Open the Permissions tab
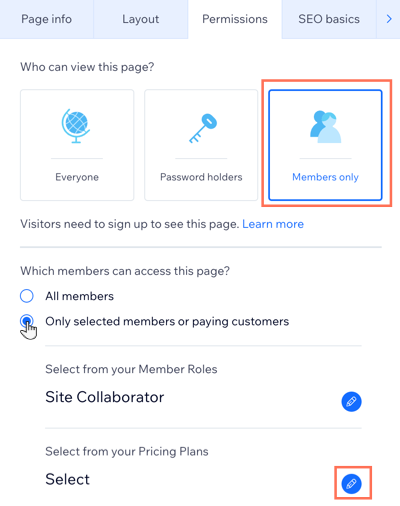This screenshot has width=400, height=506. coord(235,19)
